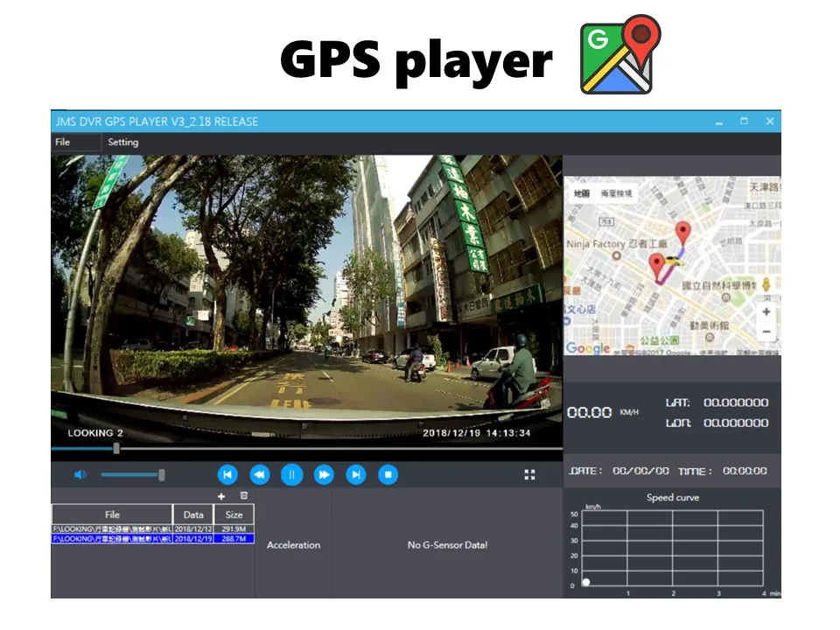Open the File menu
The height and width of the screenshot is (630, 840).
(62, 142)
